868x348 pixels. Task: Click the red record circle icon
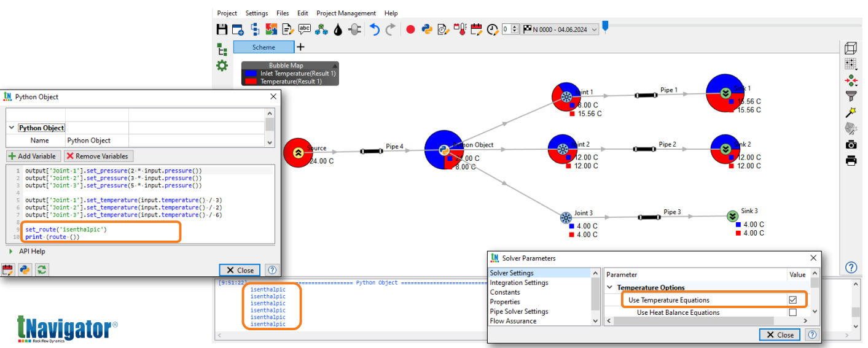410,29
